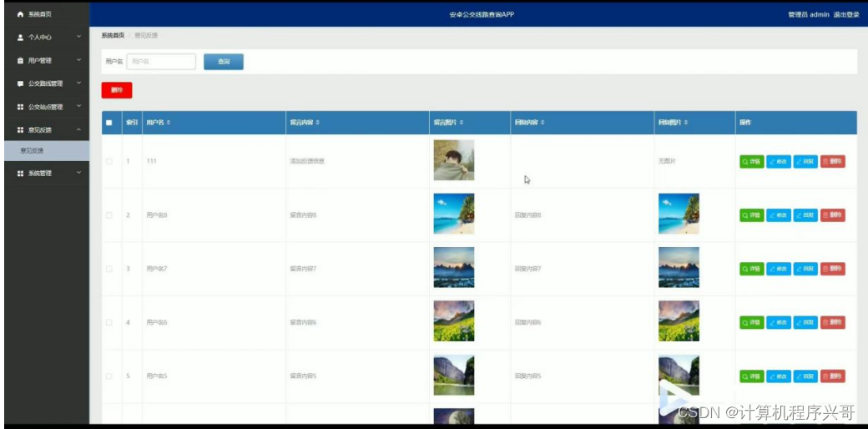
Task: Open 详情 for the 用户名5 row
Action: pos(752,376)
